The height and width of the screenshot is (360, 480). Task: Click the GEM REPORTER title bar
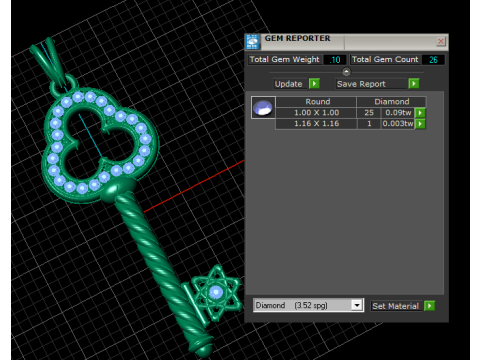coord(347,41)
